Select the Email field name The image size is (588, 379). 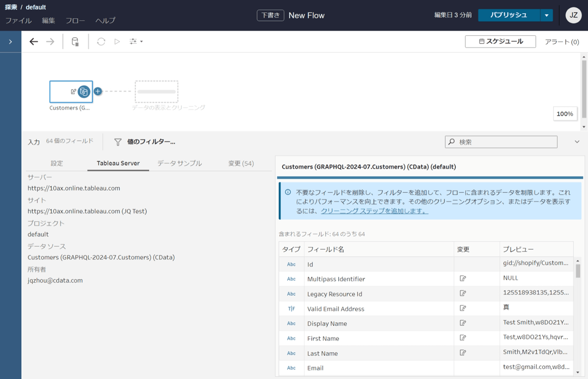[x=315, y=368]
